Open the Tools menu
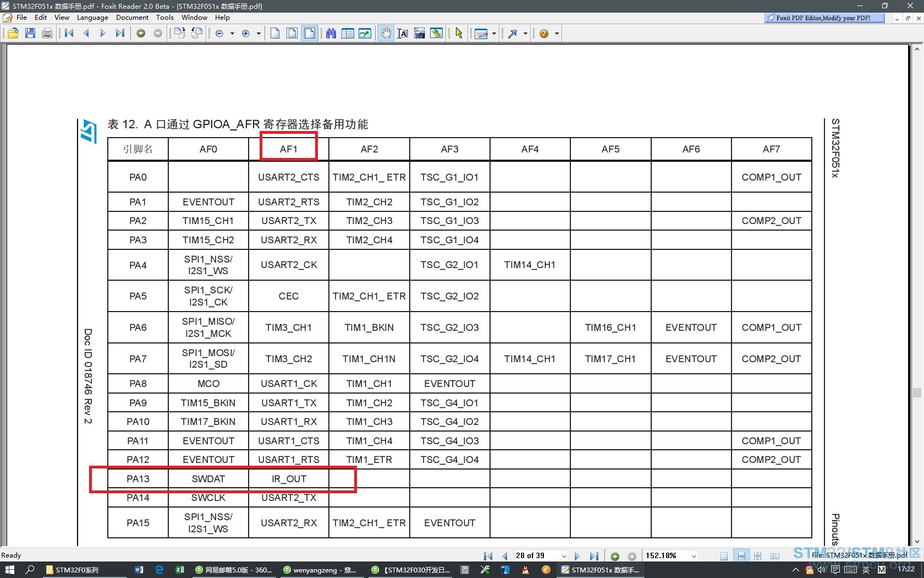This screenshot has height=578, width=924. coord(165,18)
